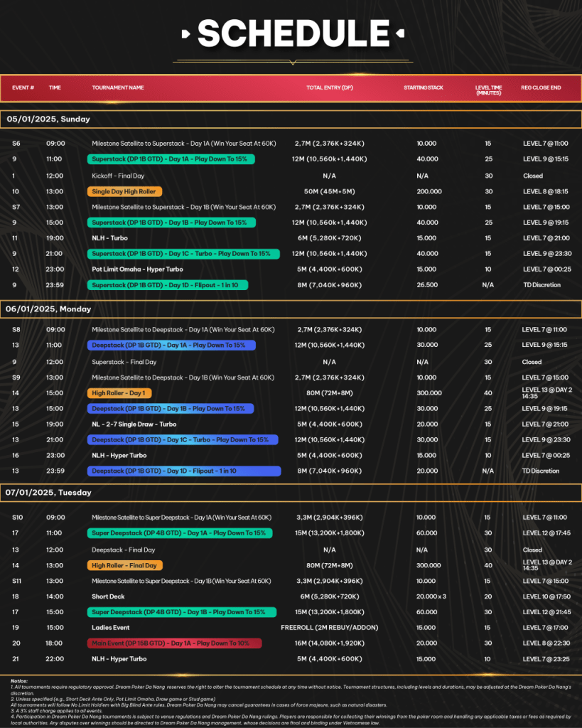Select the NLH - Turbo tournament name
The image size is (582, 728).
[109, 237]
